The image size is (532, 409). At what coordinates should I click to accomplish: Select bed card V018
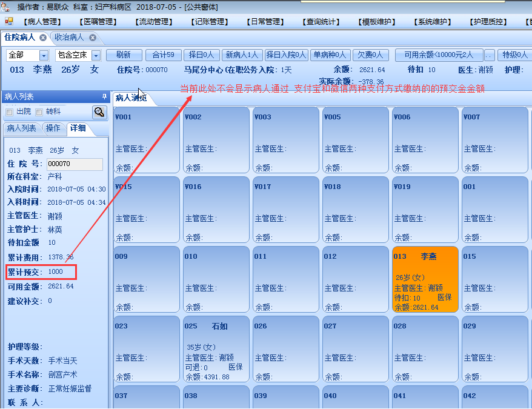pyautogui.click(x=355, y=210)
